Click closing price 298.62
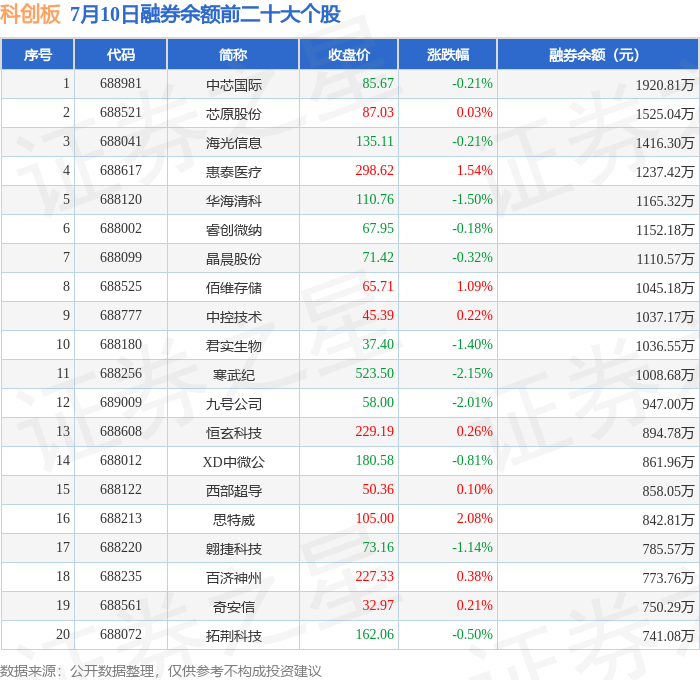The height and width of the screenshot is (680, 700). (x=375, y=170)
